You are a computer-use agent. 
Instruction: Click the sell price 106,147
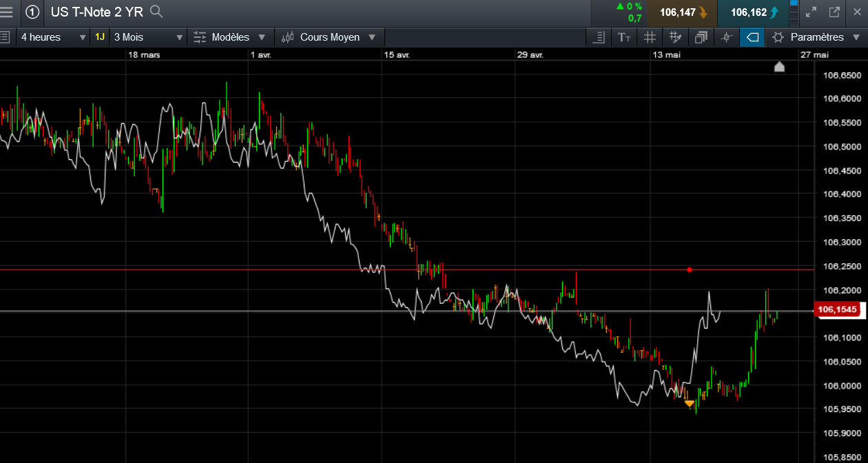[682, 12]
